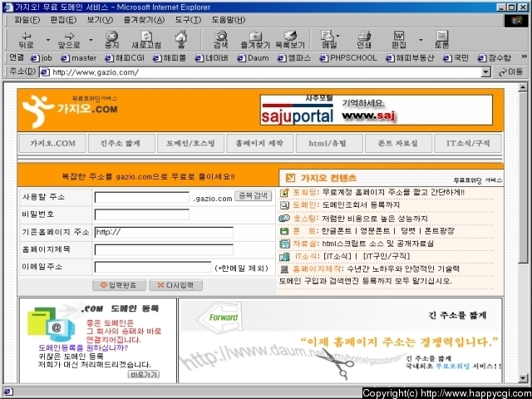Open the Daum link in Links bar

[253, 58]
